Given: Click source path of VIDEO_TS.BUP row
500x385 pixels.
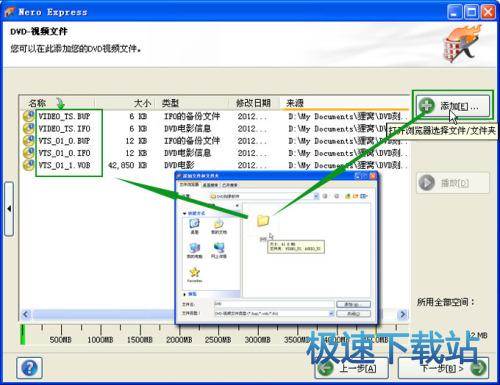Looking at the screenshot, I should (x=347, y=116).
